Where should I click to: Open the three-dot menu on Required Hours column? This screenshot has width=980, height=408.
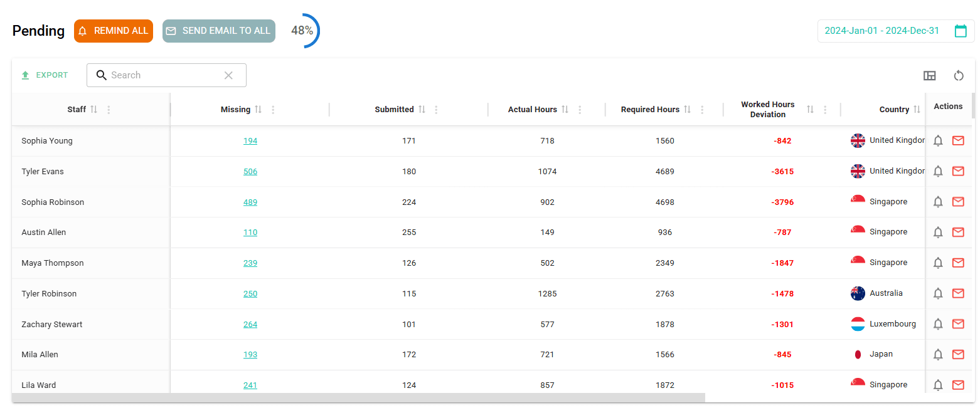[x=701, y=109]
